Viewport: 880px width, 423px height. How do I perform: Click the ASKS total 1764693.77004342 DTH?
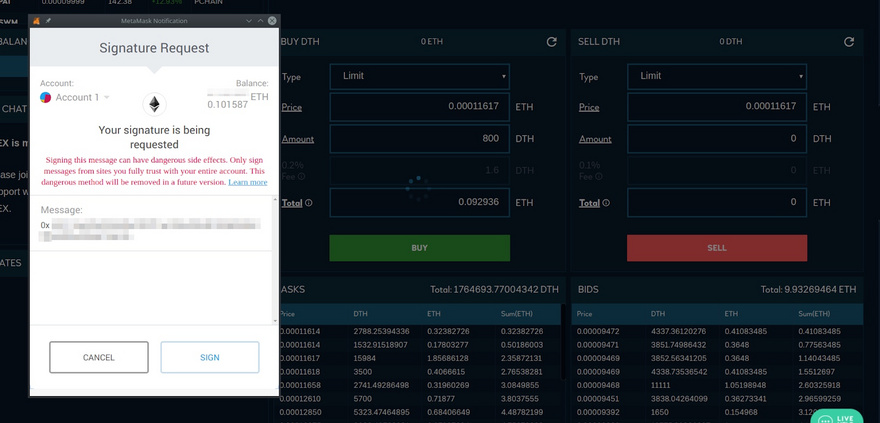click(494, 289)
